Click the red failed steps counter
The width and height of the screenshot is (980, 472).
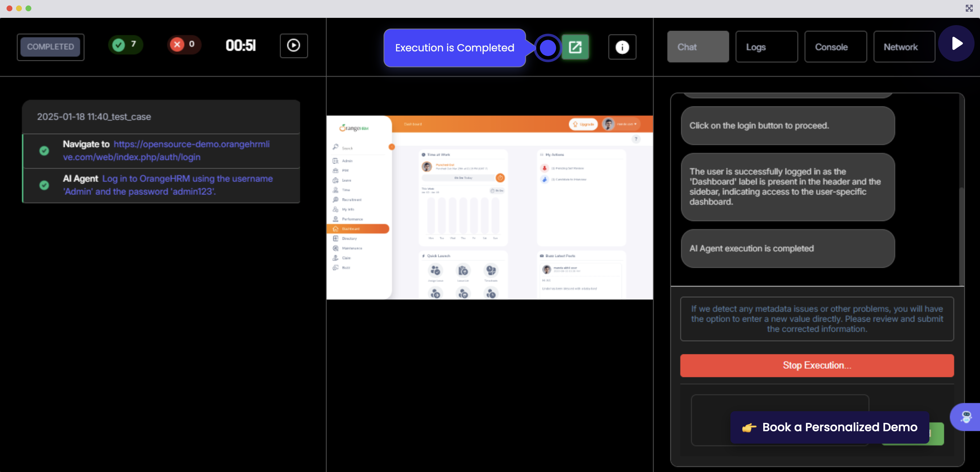pos(184,45)
